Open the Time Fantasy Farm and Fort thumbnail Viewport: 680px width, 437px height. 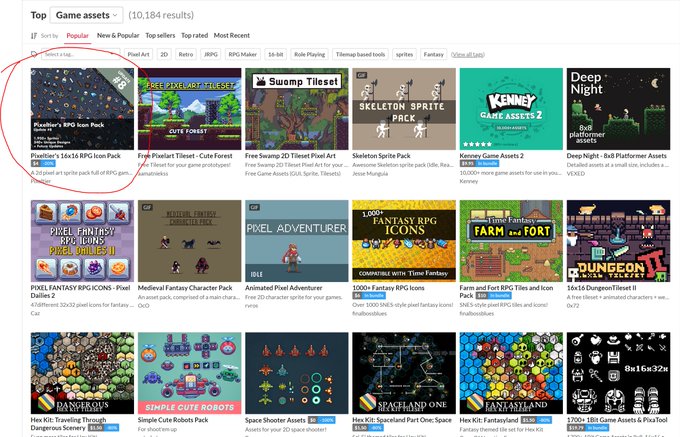tap(511, 241)
